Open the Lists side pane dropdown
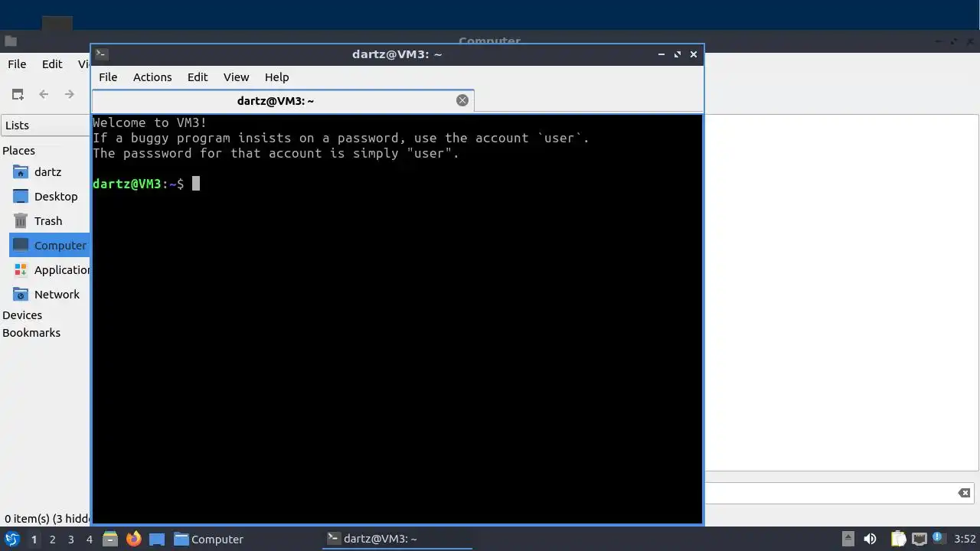The image size is (980, 551). pos(46,126)
